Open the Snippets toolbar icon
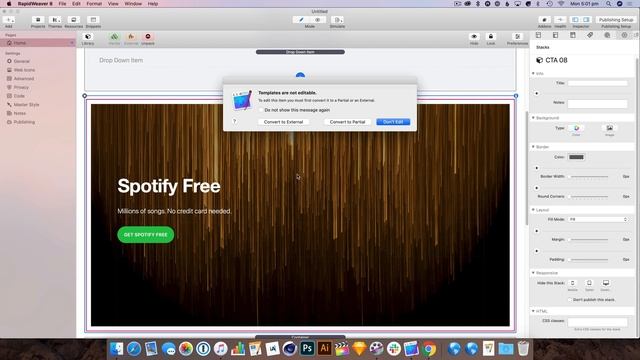The width and height of the screenshot is (640, 360). pyautogui.click(x=93, y=20)
